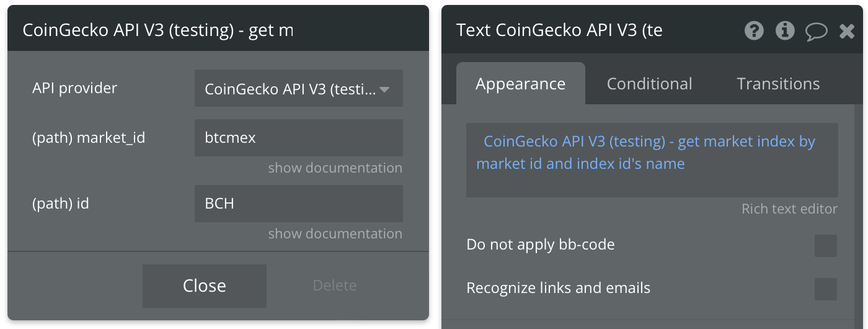Expand the API provider dropdown arrow
Screen dimensions: 868x329
pos(384,89)
